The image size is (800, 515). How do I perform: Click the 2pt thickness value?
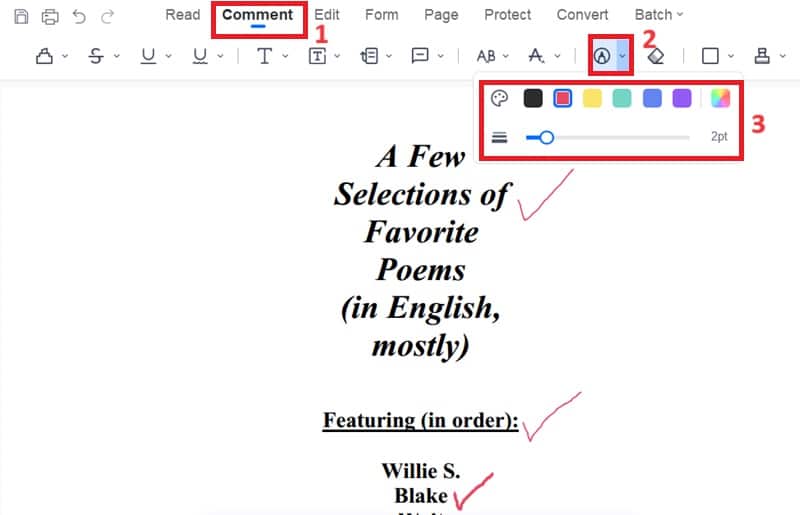719,136
